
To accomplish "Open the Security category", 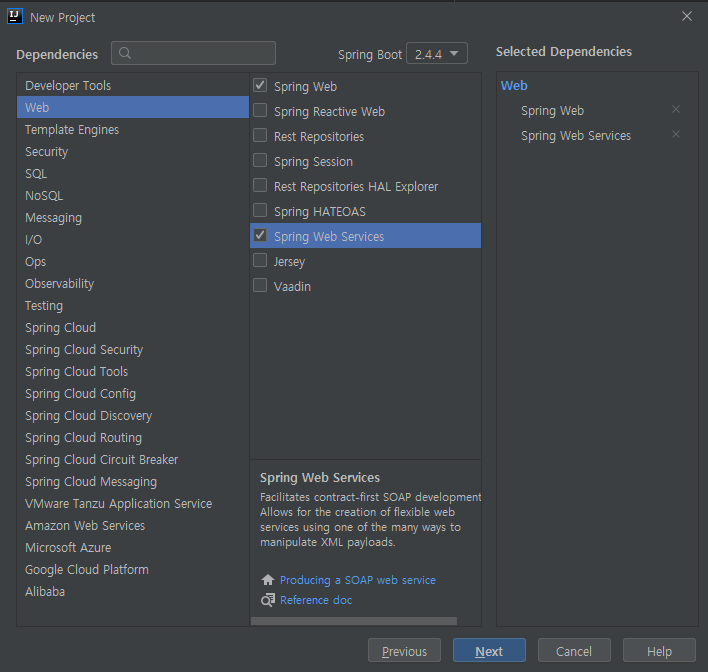I will (133, 151).
